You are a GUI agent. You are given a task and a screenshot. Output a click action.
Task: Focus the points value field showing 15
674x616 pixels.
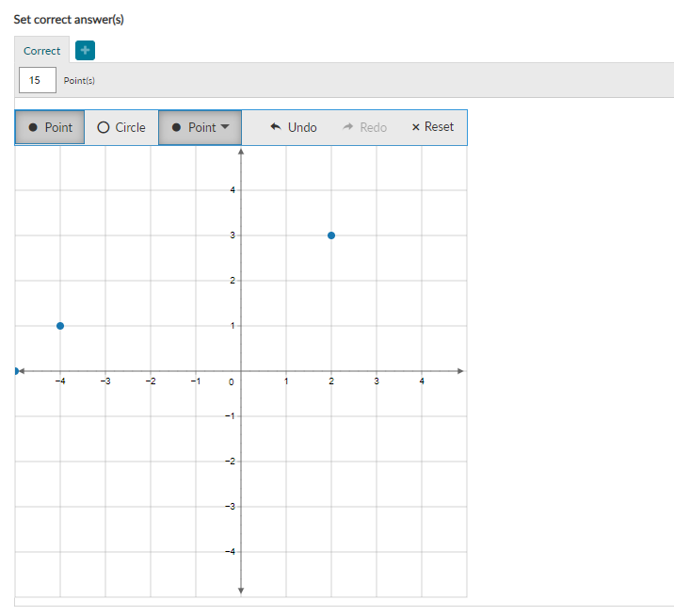(x=38, y=80)
